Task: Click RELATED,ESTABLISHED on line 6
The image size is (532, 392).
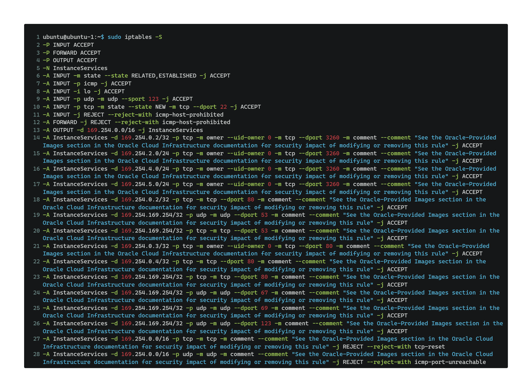Action: pos(164,76)
